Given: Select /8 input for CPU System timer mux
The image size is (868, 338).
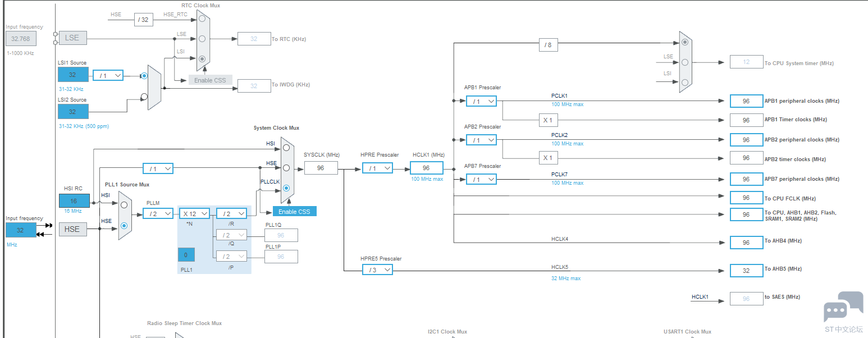Looking at the screenshot, I should point(684,42).
